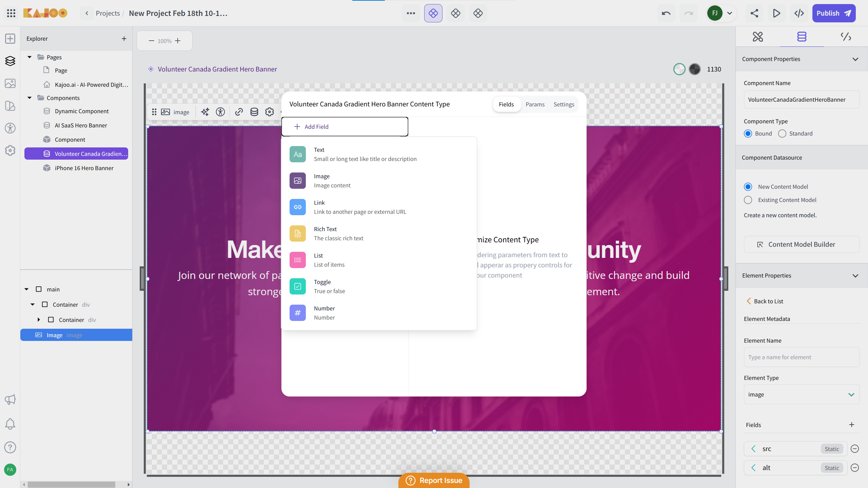Image resolution: width=868 pixels, height=488 pixels.
Task: Select the dark theme color circle
Action: click(x=695, y=69)
